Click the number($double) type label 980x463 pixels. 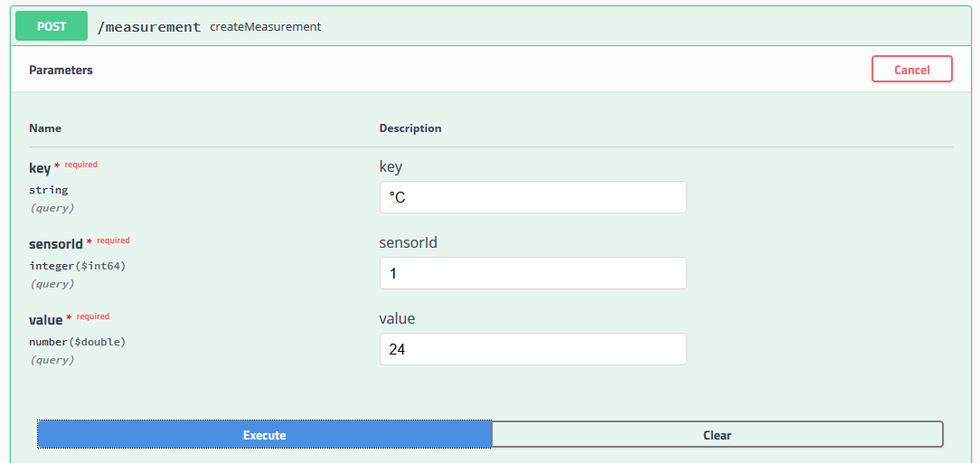(77, 342)
